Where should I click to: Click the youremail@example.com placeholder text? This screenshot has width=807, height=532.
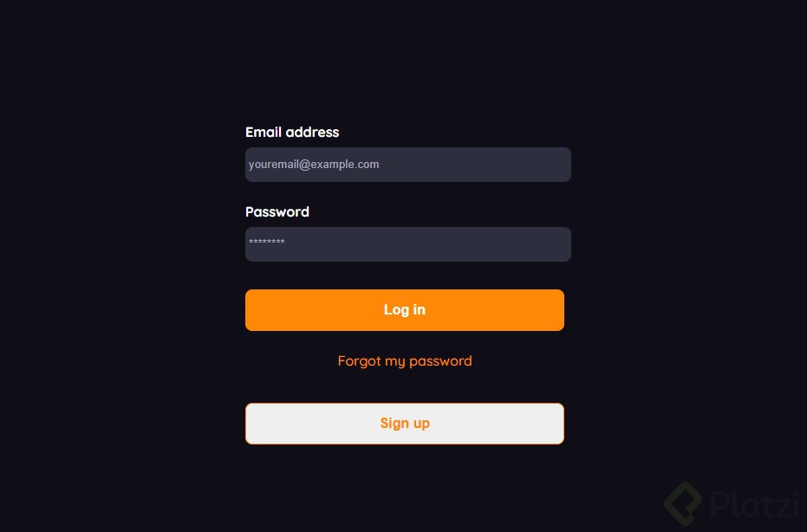[x=314, y=165]
